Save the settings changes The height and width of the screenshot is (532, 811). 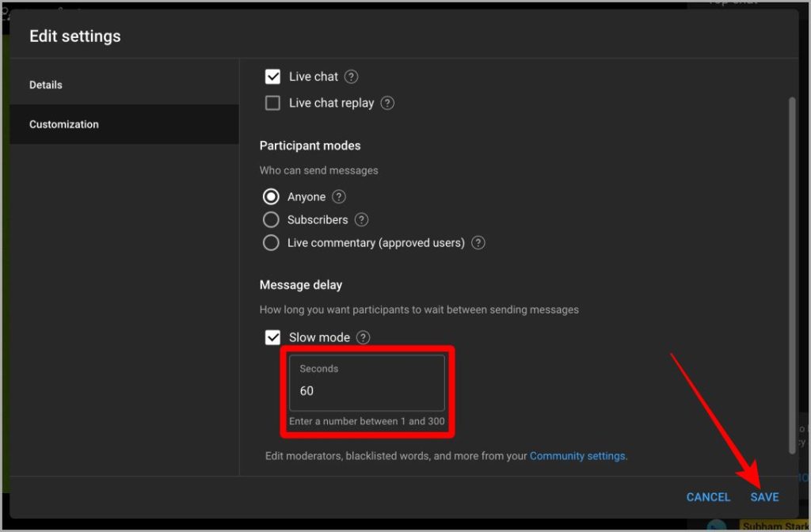pyautogui.click(x=764, y=497)
